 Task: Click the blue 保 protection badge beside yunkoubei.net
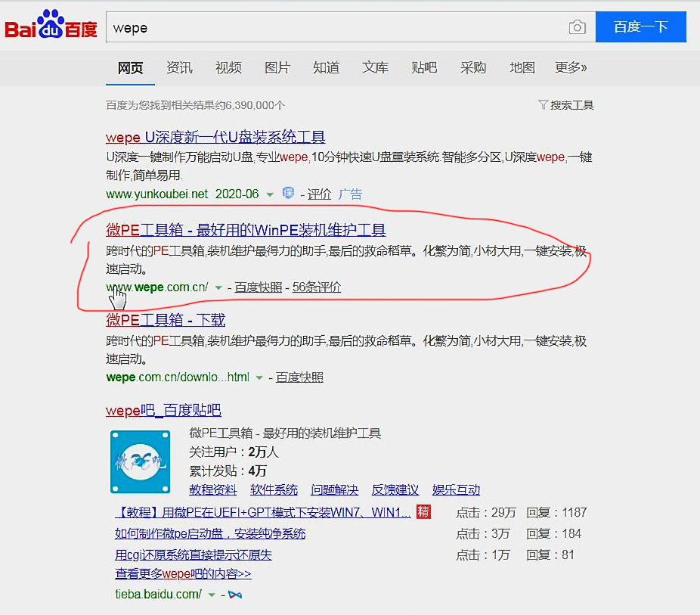point(288,194)
